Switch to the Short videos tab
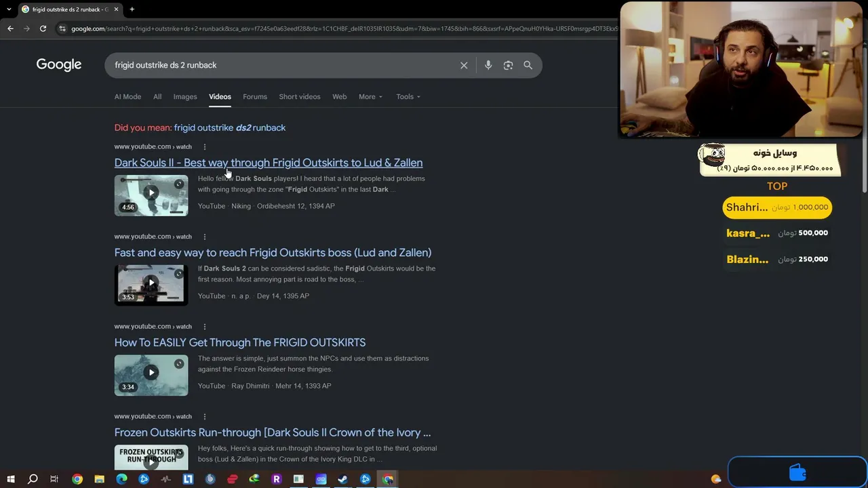 tap(300, 96)
